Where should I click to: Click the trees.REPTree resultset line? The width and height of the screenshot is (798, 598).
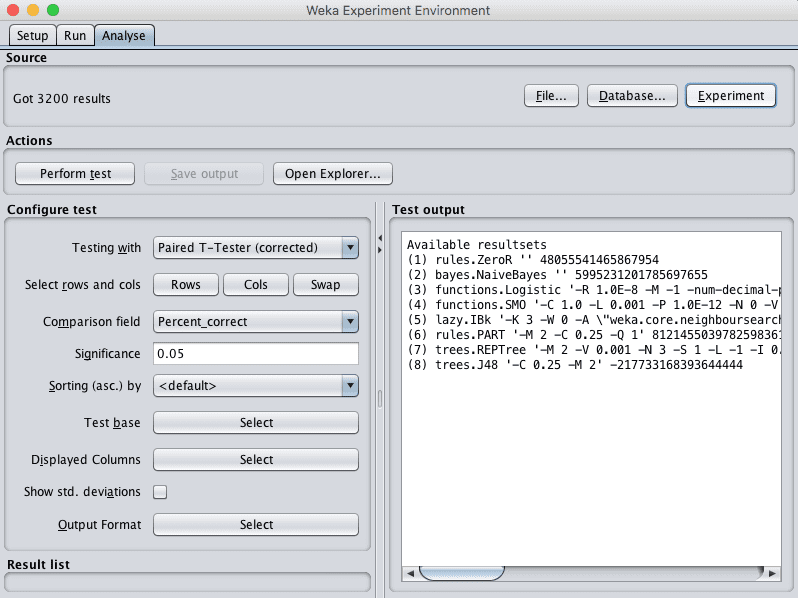594,350
